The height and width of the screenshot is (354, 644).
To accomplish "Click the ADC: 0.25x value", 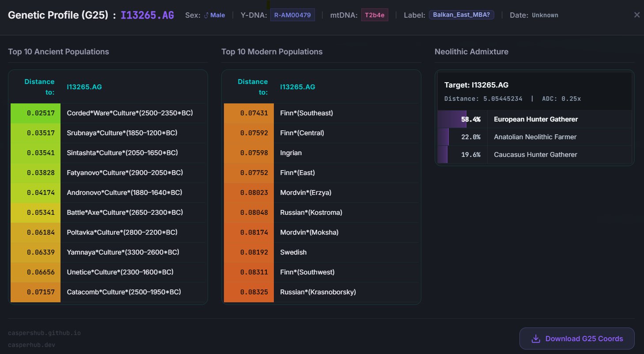I will (x=561, y=99).
